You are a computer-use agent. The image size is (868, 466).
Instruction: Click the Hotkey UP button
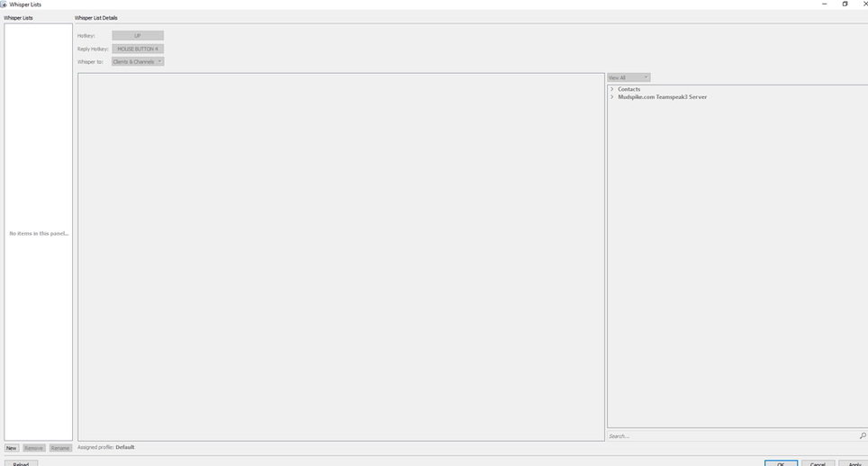click(x=138, y=36)
